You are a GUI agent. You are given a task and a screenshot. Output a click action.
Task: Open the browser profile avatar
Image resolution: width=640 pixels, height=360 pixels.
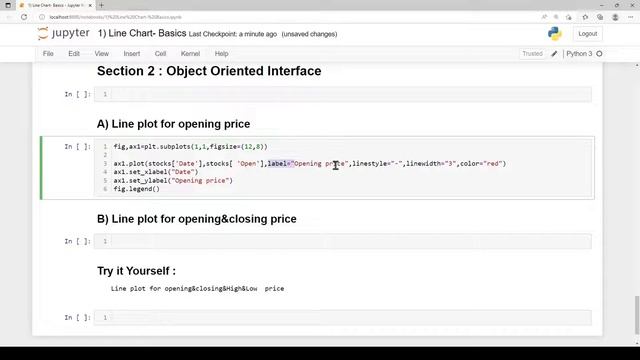(x=616, y=17)
